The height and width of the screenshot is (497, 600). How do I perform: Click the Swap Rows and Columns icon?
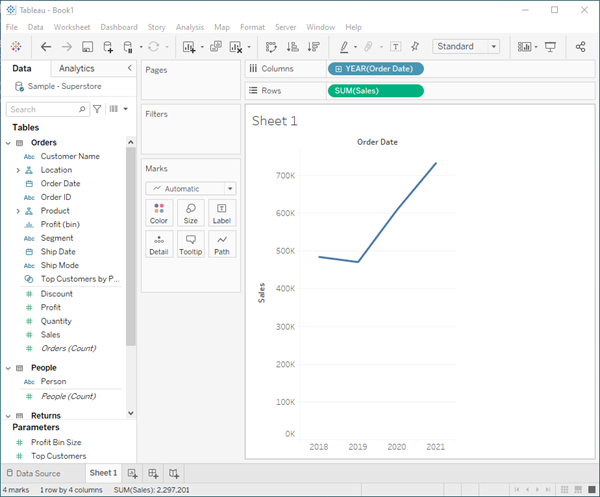(270, 47)
